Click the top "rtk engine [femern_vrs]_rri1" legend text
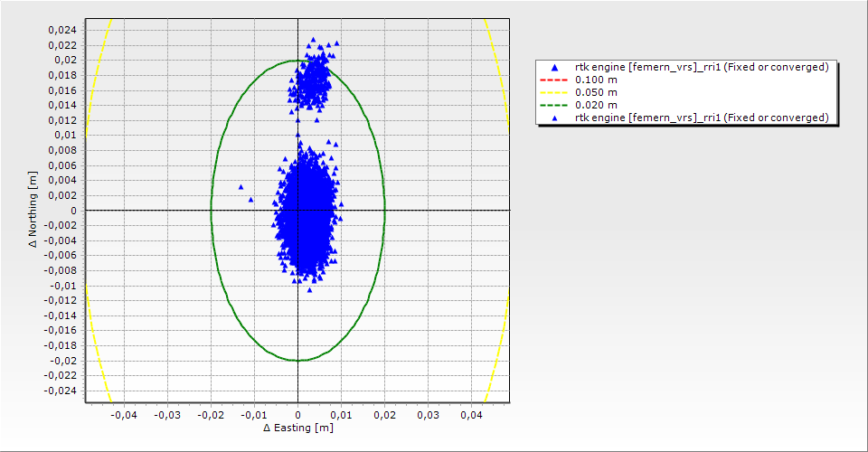This screenshot has width=868, height=452. tap(702, 67)
